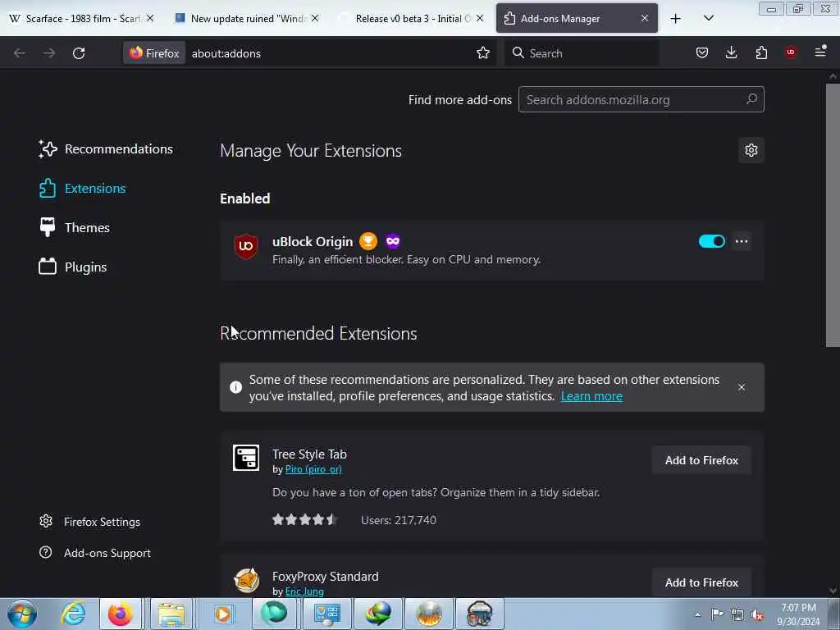
Task: Open tools for all add-ons gear
Action: tap(751, 150)
